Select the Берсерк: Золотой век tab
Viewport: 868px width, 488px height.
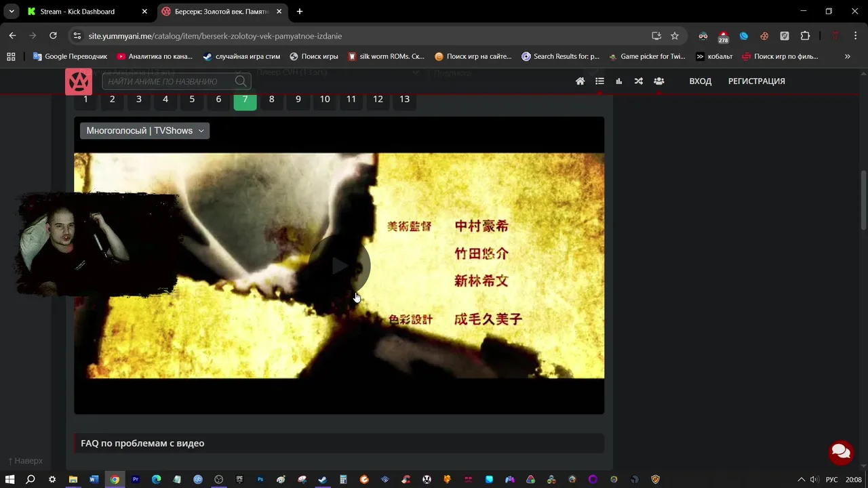[x=222, y=12]
